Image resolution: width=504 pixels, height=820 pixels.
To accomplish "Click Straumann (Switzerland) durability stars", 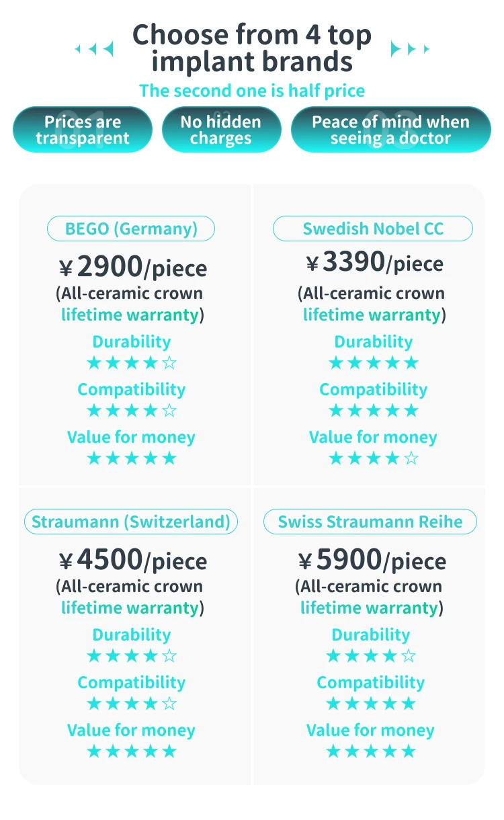I will pos(132,657).
